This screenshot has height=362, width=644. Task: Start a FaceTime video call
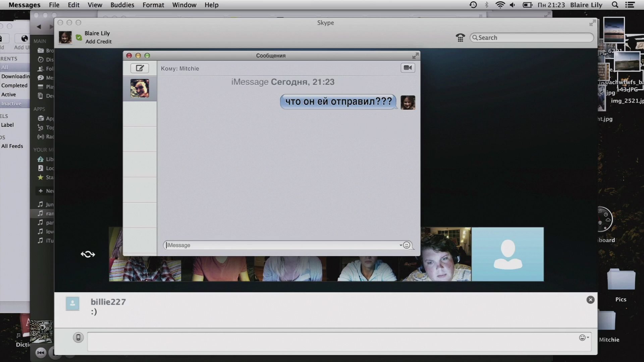tap(408, 68)
